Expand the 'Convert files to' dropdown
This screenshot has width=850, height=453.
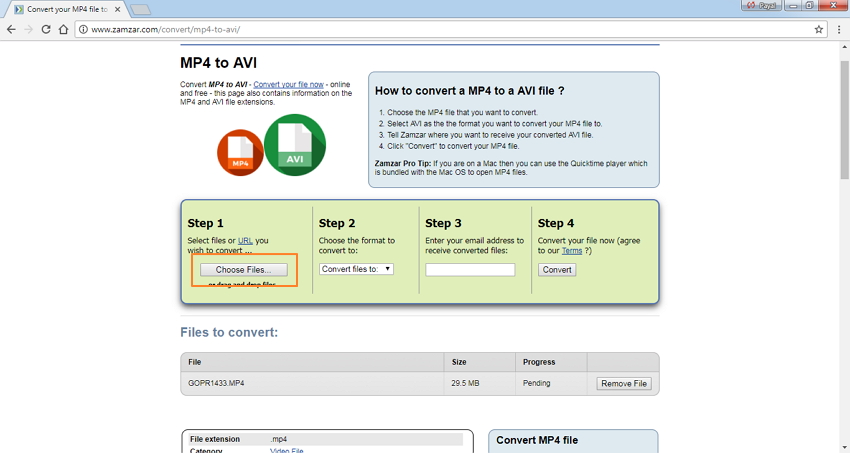356,269
